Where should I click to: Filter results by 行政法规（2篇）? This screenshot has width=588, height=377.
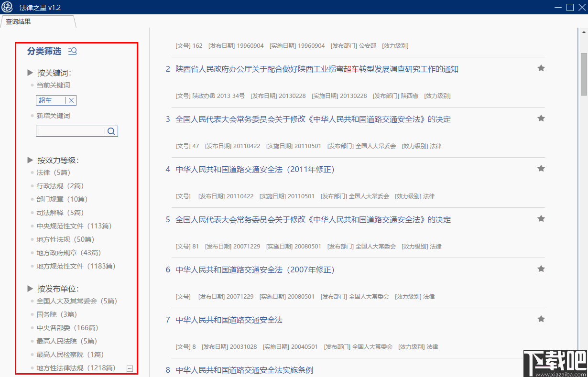tap(59, 185)
